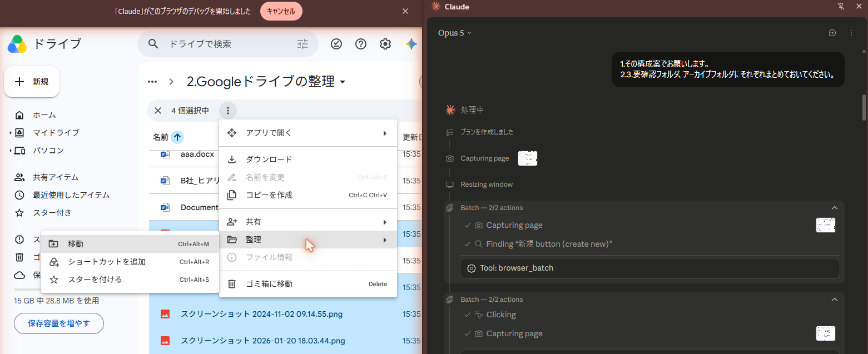Viewport: 868px width, 354px height.
Task: Select スターを付ける in the submenu
Action: click(130, 280)
